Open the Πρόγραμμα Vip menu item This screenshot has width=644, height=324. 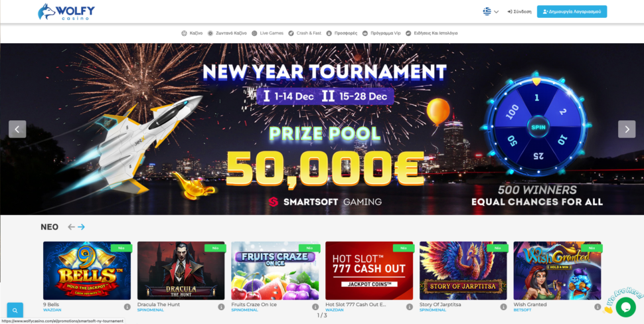[382, 33]
